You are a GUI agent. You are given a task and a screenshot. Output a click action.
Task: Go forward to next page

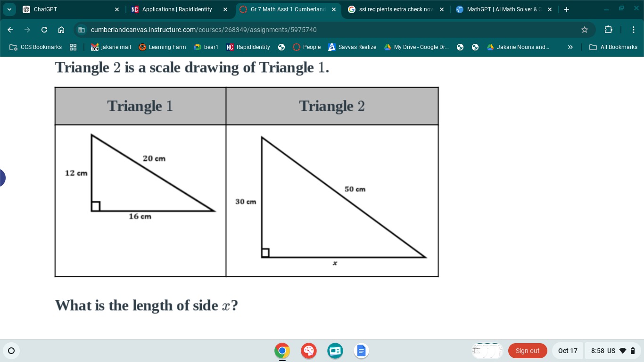coord(27,30)
